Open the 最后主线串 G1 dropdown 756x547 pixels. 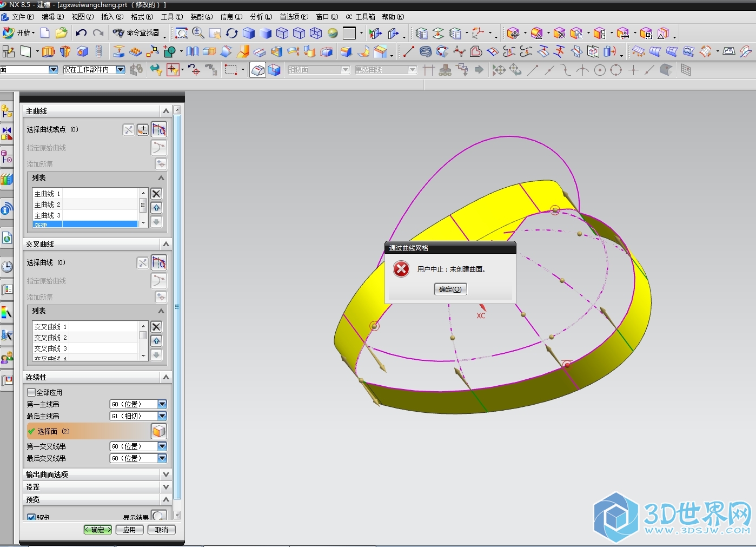pyautogui.click(x=162, y=416)
